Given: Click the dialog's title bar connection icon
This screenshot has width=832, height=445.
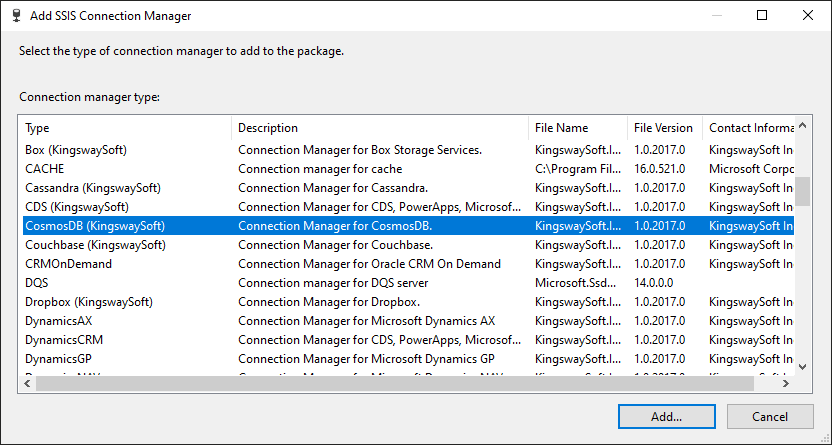Looking at the screenshot, I should coord(17,15).
